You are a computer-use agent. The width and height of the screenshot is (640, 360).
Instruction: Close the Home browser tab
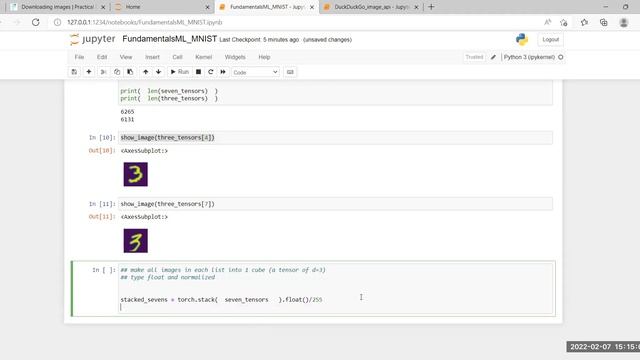click(x=207, y=7)
